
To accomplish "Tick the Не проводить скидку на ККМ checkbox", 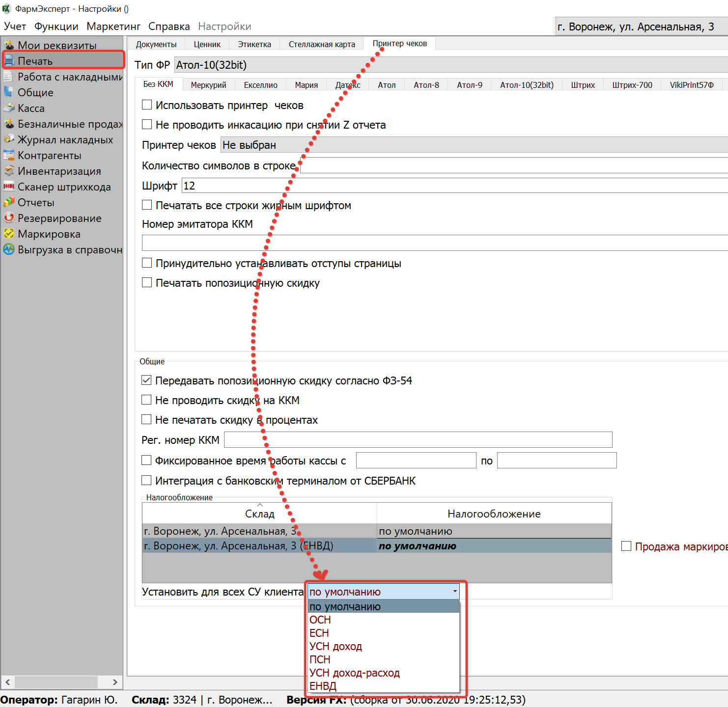I will pos(146,400).
